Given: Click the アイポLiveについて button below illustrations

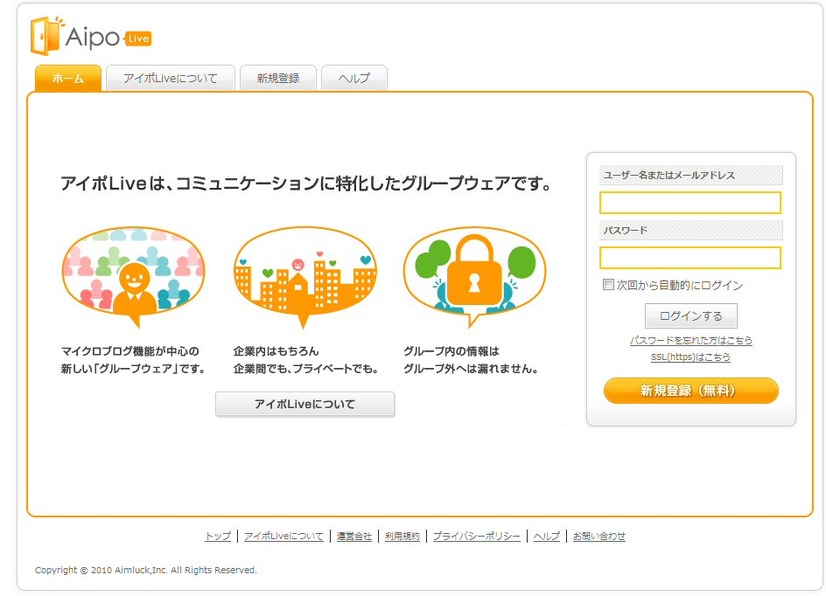Looking at the screenshot, I should click(305, 404).
